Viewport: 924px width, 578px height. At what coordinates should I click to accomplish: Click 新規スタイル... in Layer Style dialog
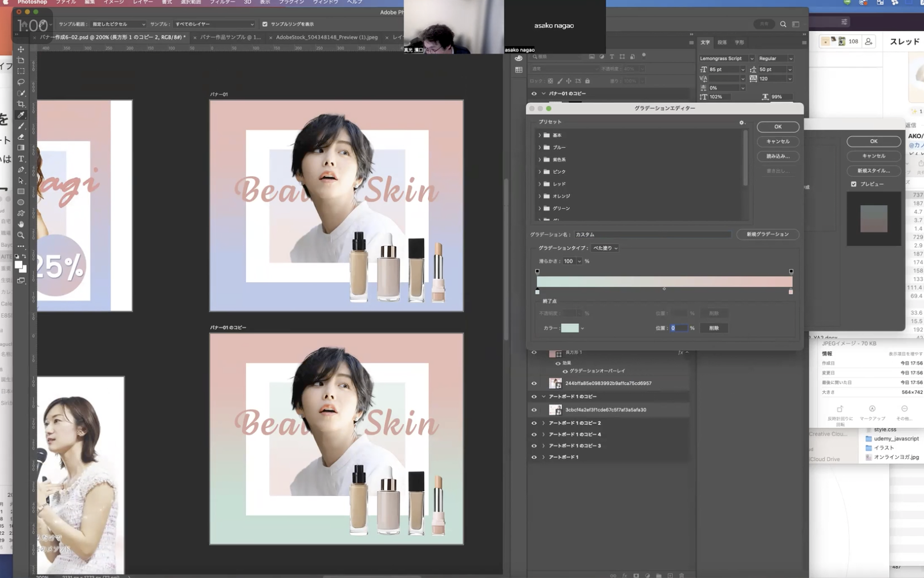(x=873, y=170)
